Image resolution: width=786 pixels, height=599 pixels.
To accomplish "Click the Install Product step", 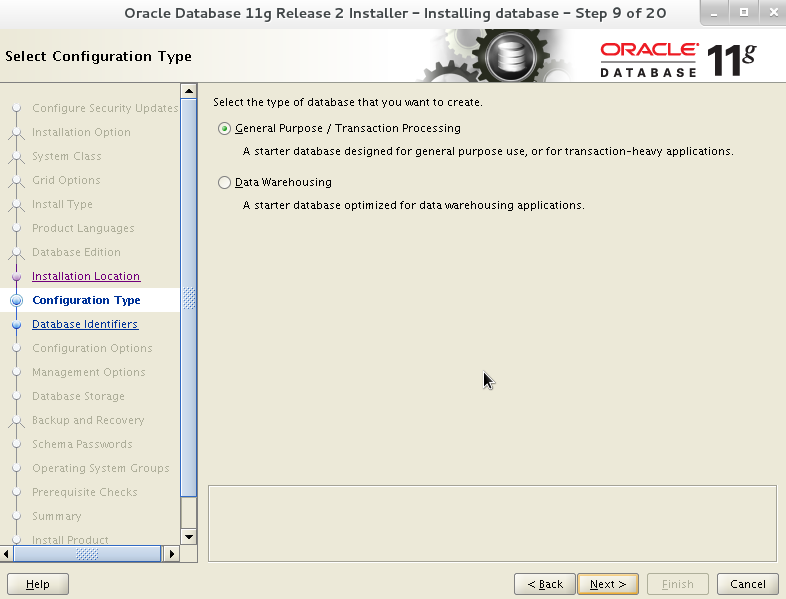I will tap(70, 540).
